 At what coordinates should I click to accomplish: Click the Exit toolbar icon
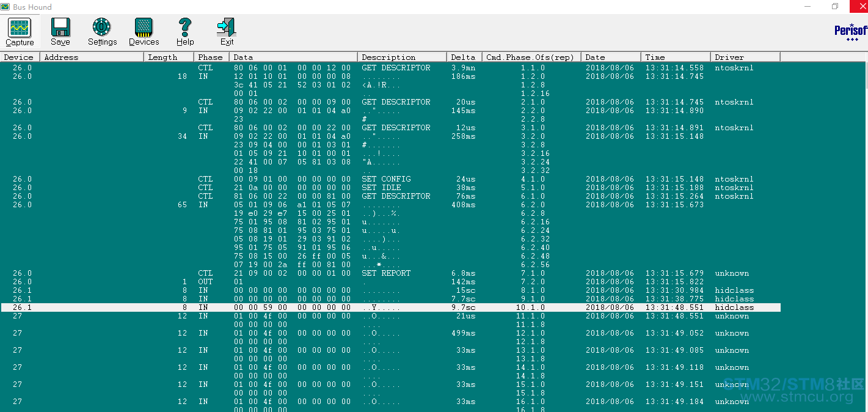tap(227, 28)
